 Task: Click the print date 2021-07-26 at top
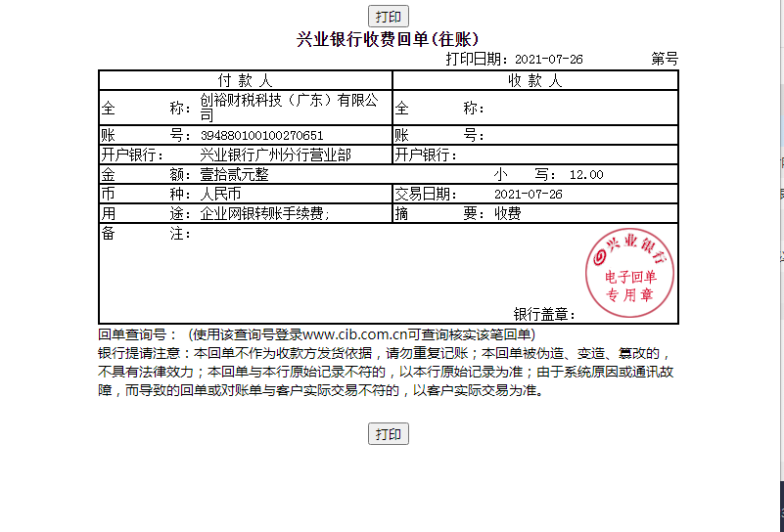tap(548, 59)
